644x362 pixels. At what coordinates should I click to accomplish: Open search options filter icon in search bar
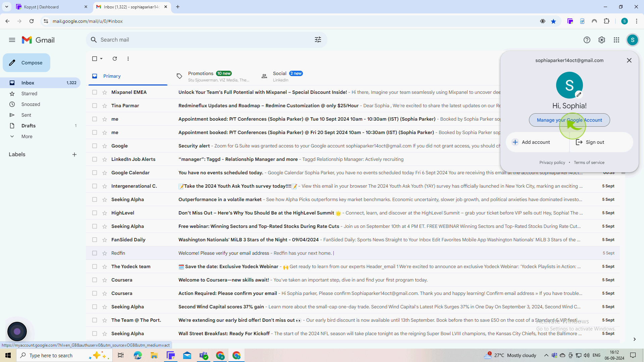tap(318, 40)
